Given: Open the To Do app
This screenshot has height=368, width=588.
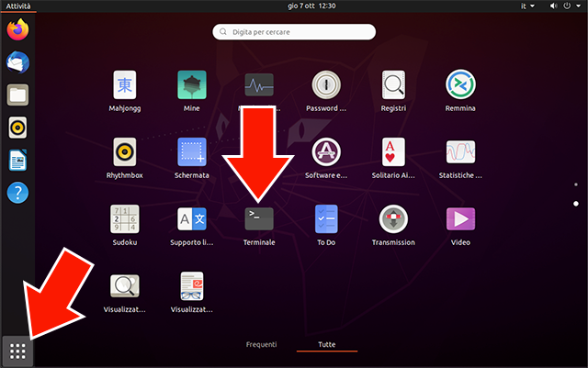Looking at the screenshot, I should click(326, 219).
